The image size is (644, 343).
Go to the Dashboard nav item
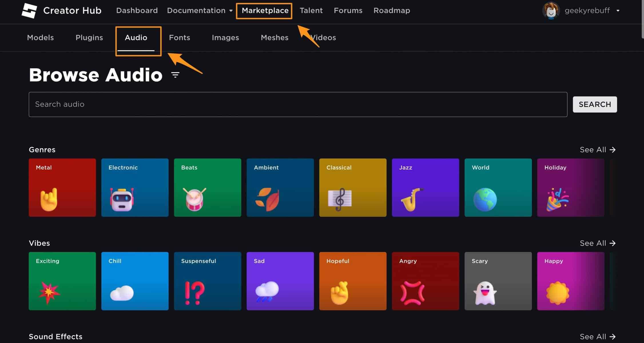tap(137, 11)
